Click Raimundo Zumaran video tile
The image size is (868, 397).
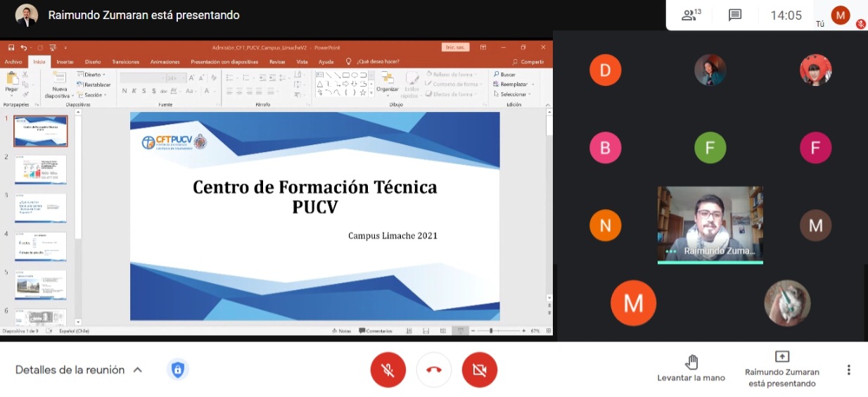(x=710, y=224)
